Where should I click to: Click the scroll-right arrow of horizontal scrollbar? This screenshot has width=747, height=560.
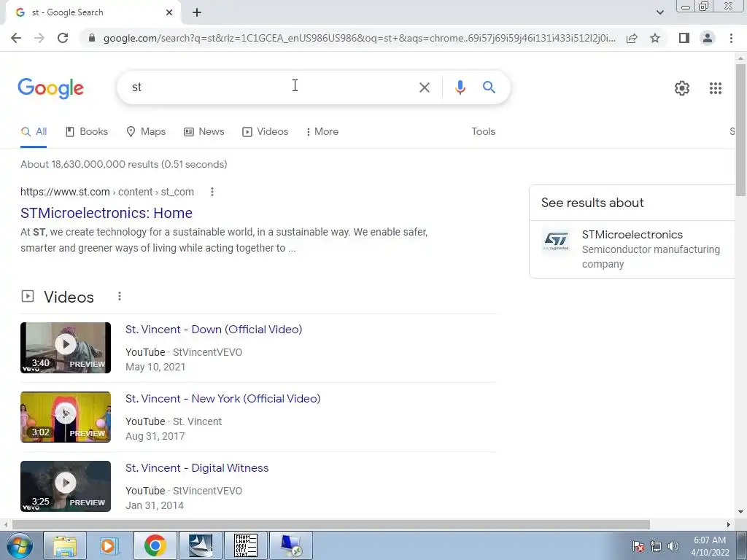pos(729,524)
